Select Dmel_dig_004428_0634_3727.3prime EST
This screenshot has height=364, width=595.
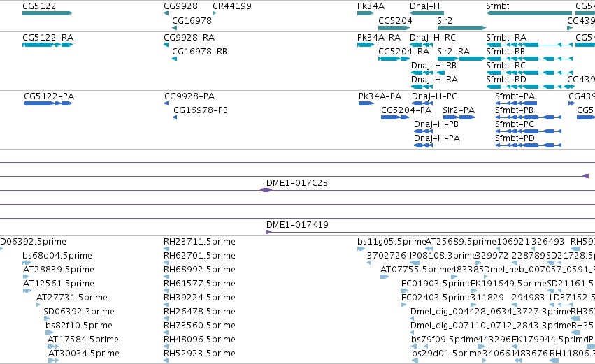413,319
